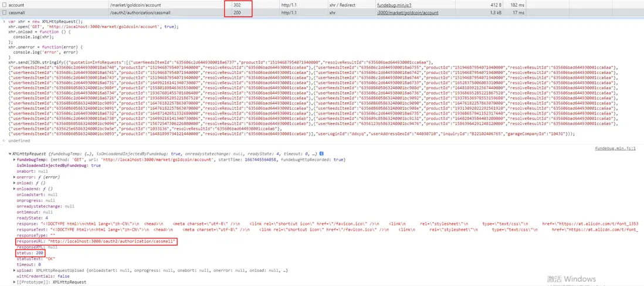
Task: Click the 'responseXML: null' property
Action: point(36,247)
